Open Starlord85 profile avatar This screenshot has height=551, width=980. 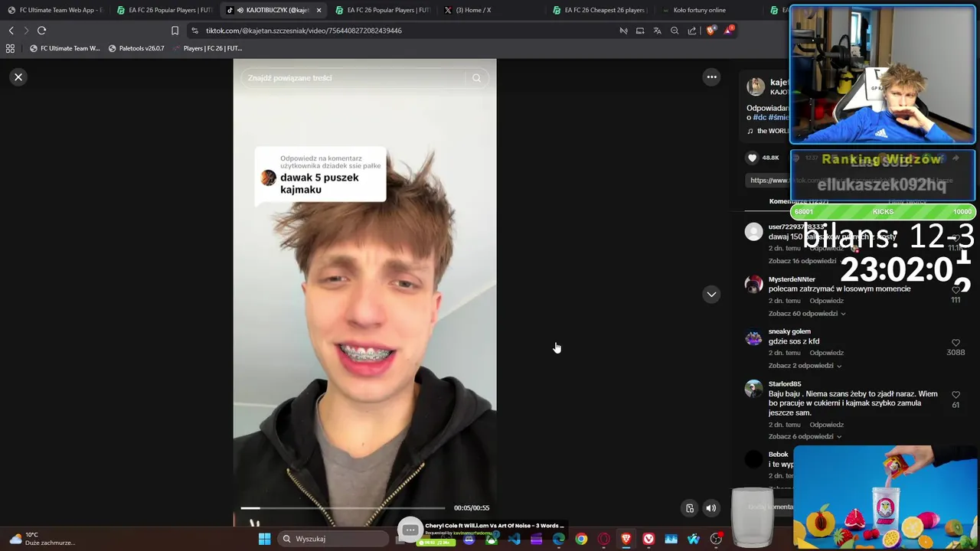754,389
